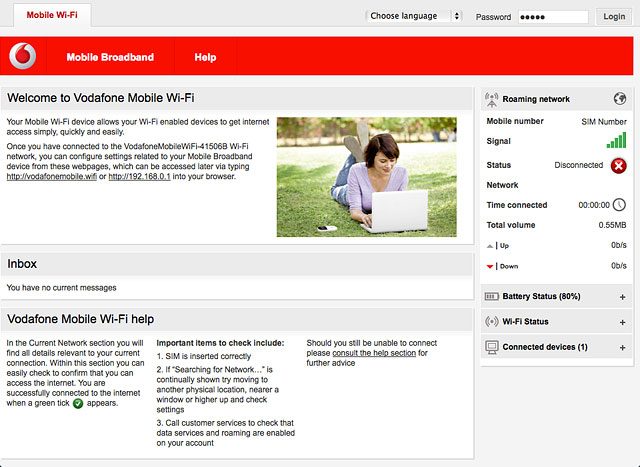Click the Total volume label
Screen dimensions: 640x467
click(511, 225)
